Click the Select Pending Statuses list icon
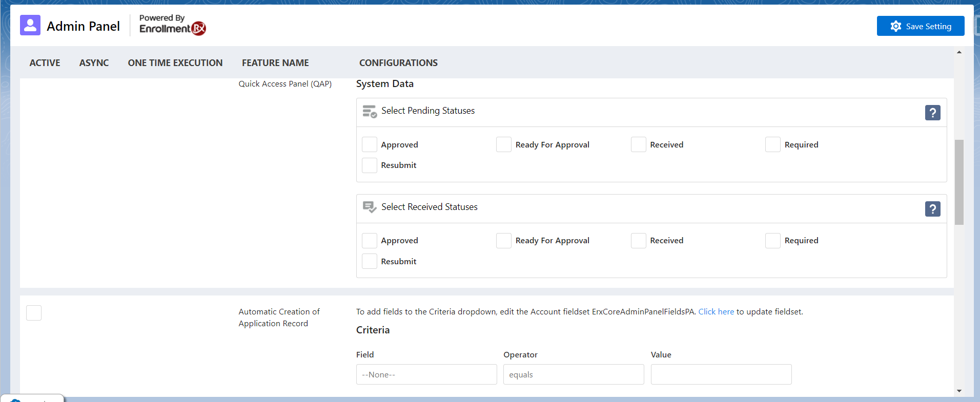The height and width of the screenshot is (402, 980). (370, 111)
